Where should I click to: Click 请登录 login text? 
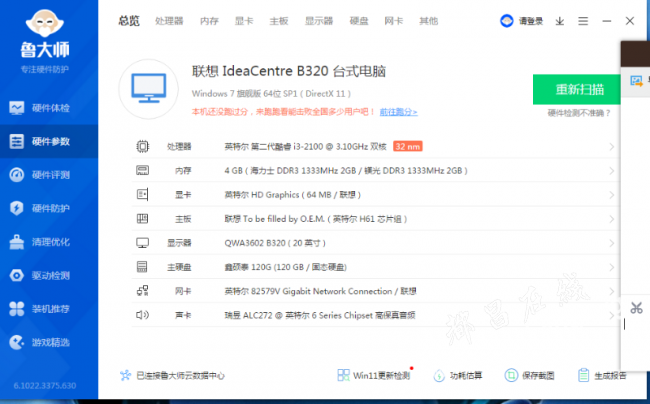[531, 21]
